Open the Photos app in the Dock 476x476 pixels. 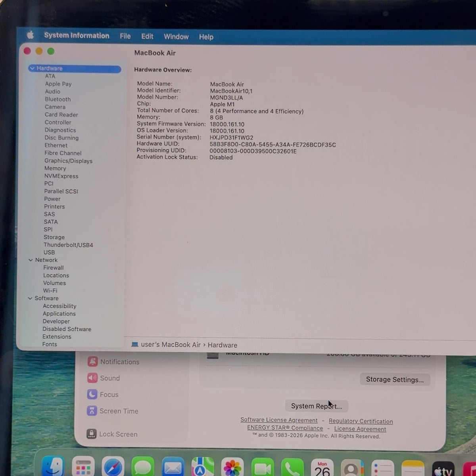coord(232,467)
